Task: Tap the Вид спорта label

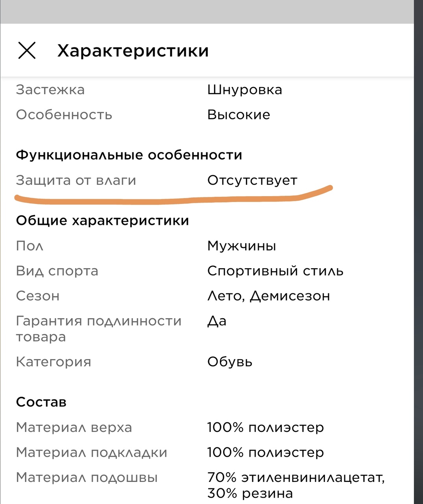Action: pyautogui.click(x=57, y=271)
